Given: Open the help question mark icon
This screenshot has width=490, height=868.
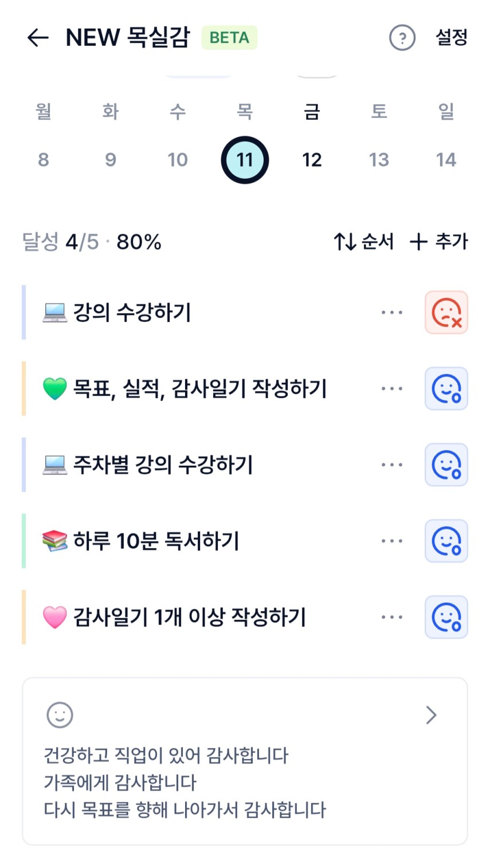Looking at the screenshot, I should [402, 38].
